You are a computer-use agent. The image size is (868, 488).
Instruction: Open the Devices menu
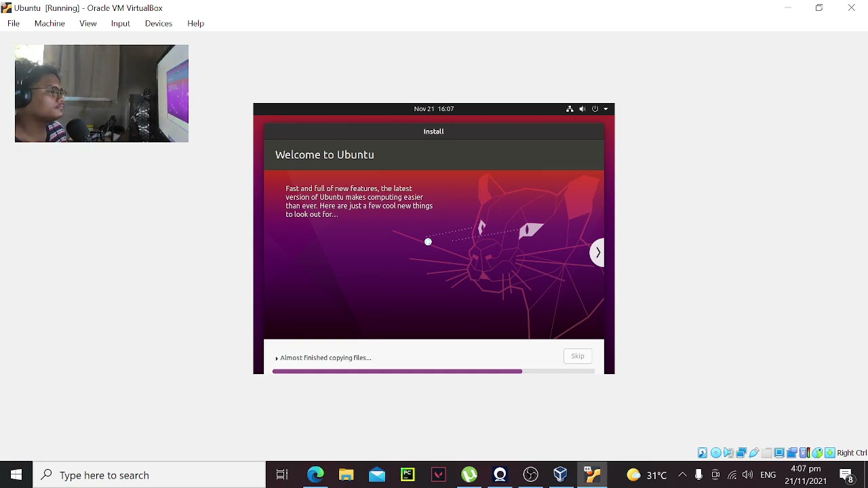point(159,23)
